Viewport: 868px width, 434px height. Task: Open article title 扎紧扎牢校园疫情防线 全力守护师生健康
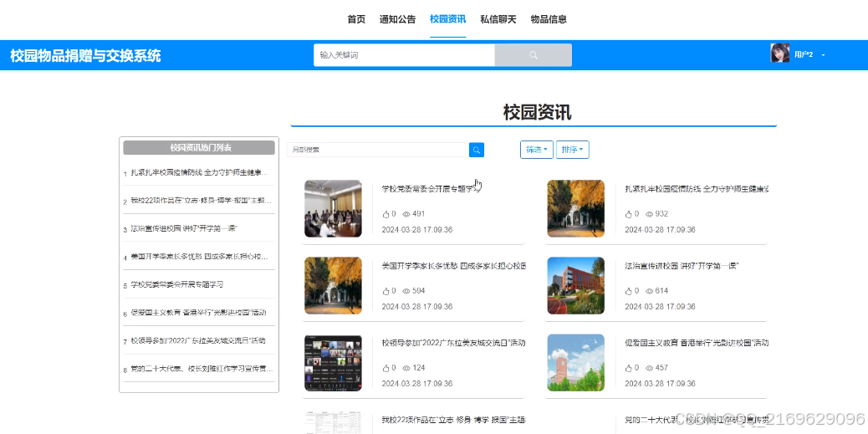pyautogui.click(x=697, y=189)
